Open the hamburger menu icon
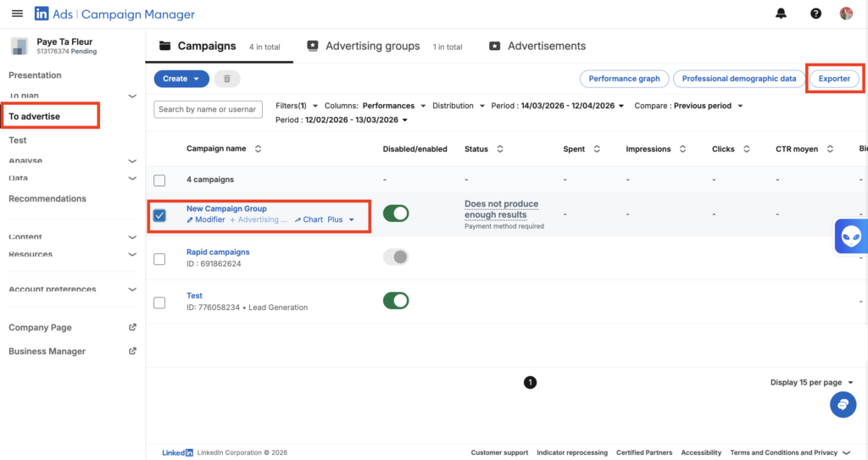This screenshot has height=460, width=868. pyautogui.click(x=17, y=14)
